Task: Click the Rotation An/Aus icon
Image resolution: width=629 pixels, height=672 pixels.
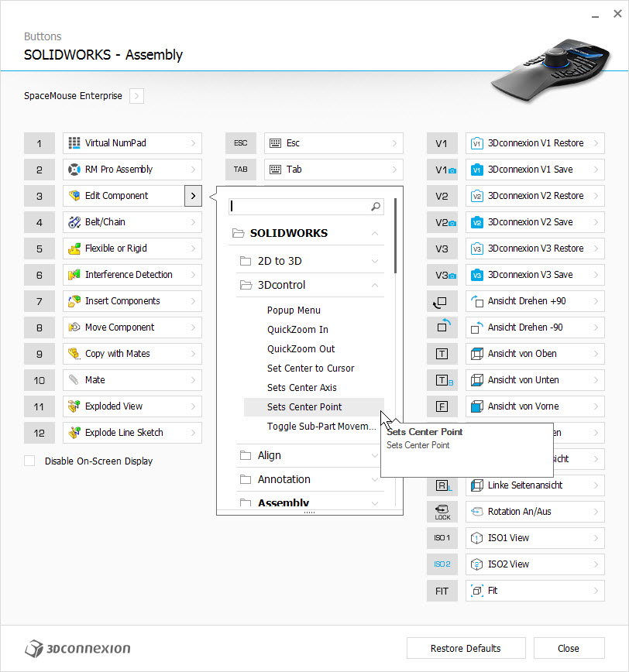Action: coord(477,512)
